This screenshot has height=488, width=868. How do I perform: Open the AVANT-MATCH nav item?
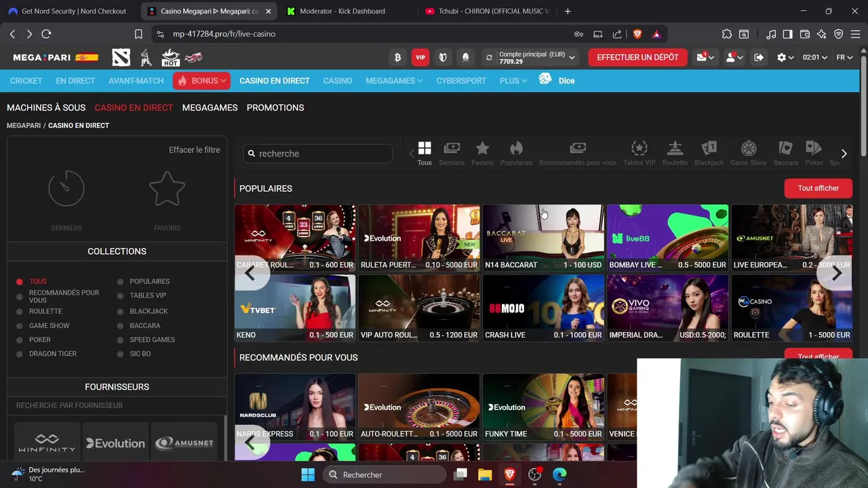click(136, 81)
